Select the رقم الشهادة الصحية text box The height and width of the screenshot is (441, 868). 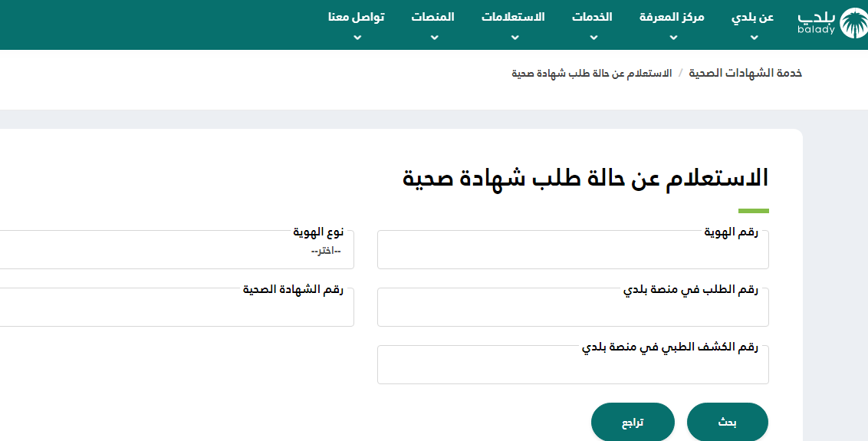click(176, 311)
